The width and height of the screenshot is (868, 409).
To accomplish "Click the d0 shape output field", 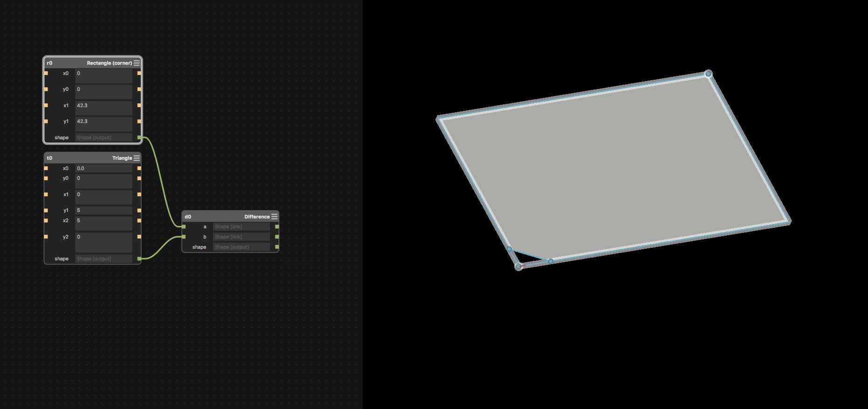I will point(241,247).
